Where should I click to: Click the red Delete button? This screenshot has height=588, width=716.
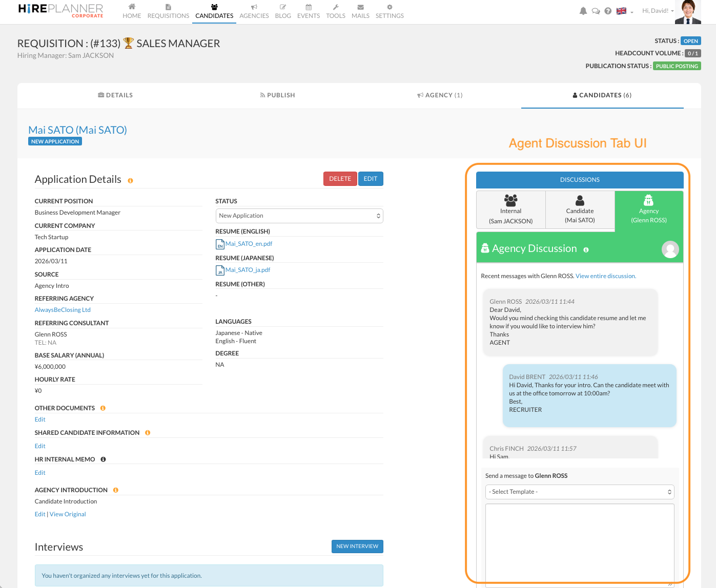(340, 179)
